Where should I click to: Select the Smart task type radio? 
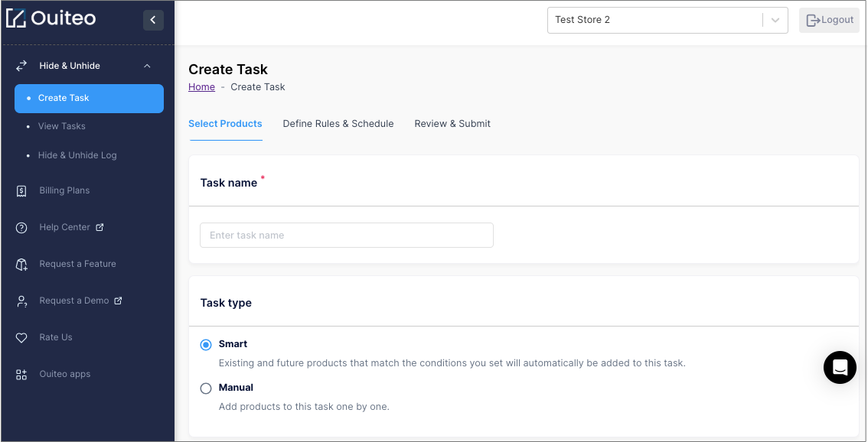click(x=206, y=345)
